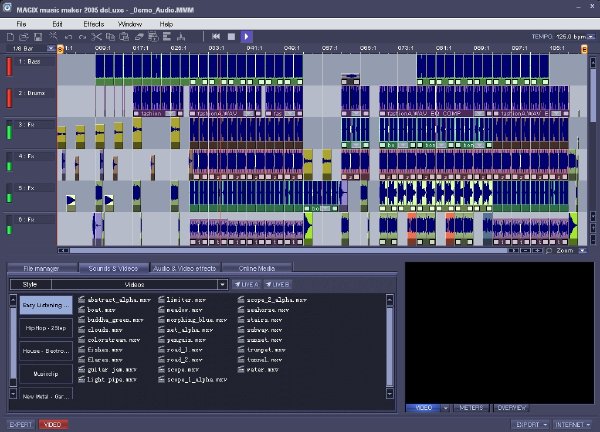Image resolution: width=600 pixels, height=432 pixels.
Task: Create a new arrangement with the blank page icon
Action: point(10,37)
